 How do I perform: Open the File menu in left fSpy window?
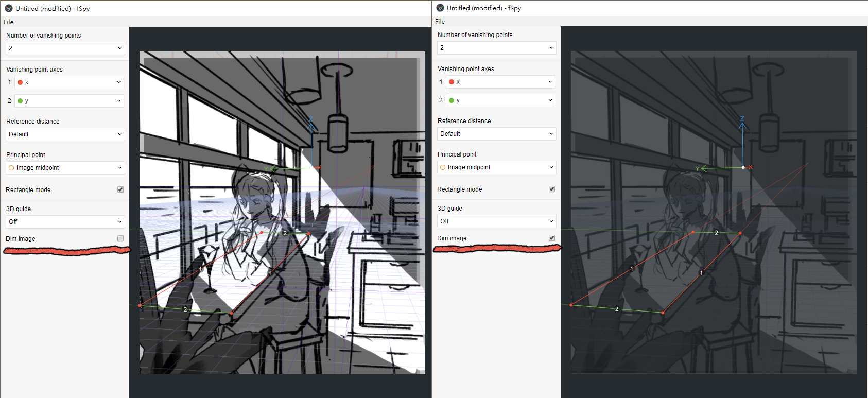click(x=9, y=22)
